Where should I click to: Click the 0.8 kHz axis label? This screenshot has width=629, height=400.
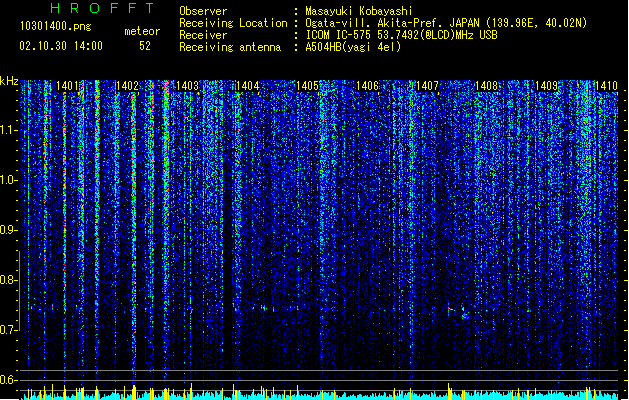(x=9, y=280)
